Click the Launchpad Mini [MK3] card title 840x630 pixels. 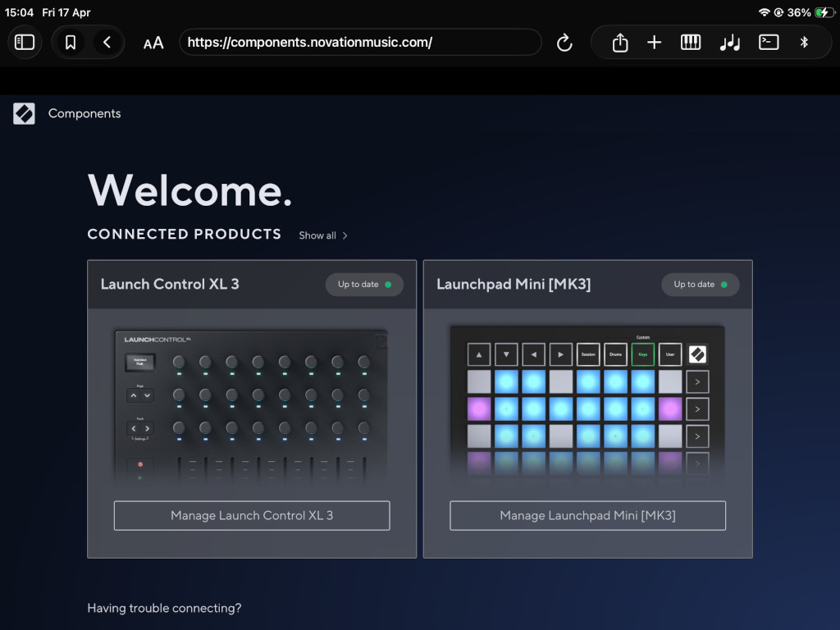tap(514, 284)
